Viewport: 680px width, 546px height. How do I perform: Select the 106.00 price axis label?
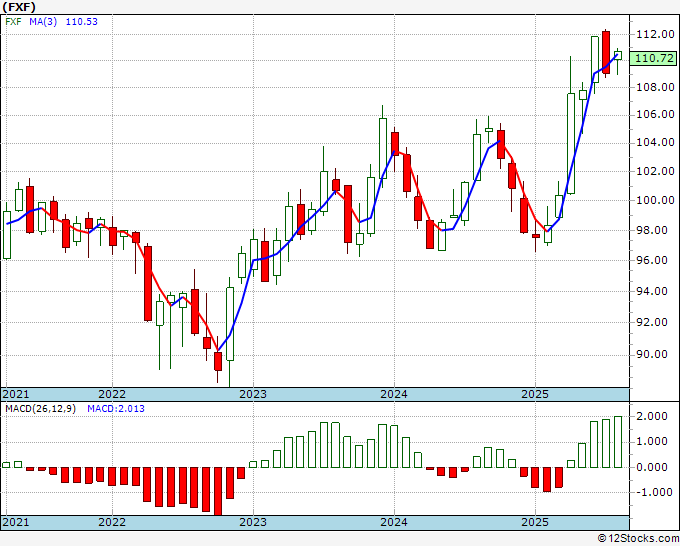coord(655,114)
